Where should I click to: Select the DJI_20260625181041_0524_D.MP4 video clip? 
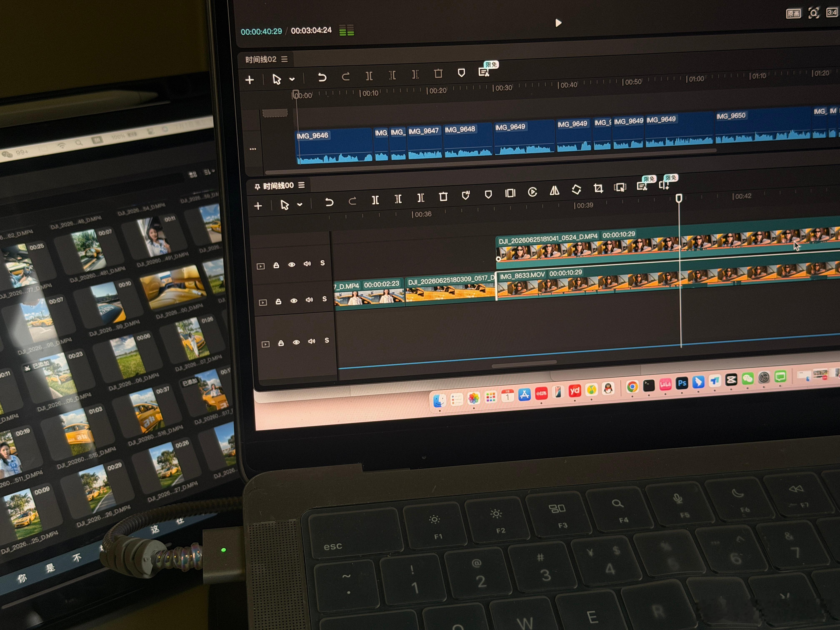point(667,243)
